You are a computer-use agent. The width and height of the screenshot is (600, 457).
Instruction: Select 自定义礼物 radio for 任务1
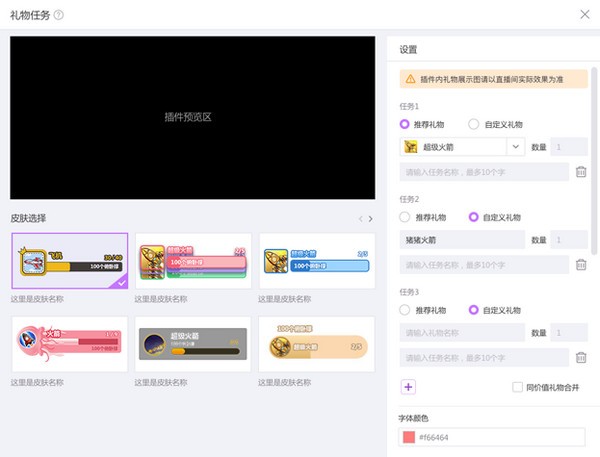(474, 124)
